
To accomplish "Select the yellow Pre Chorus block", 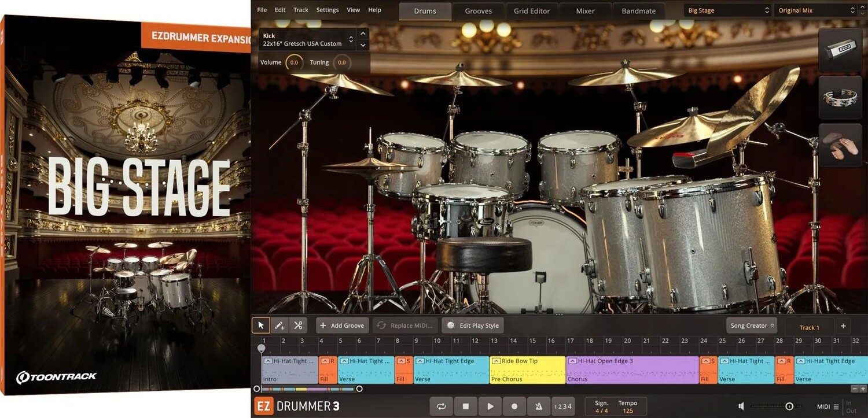I will 527,370.
